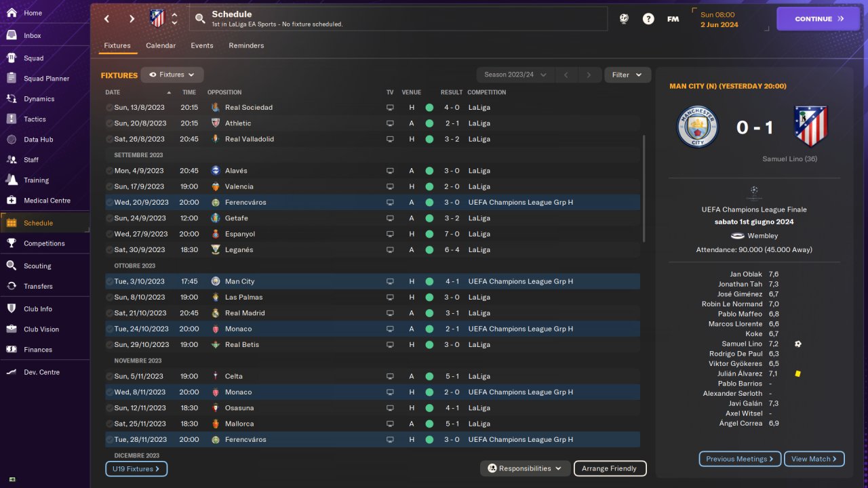Open Squad Planner in the sidebar
This screenshot has height=488, width=868.
coord(45,79)
